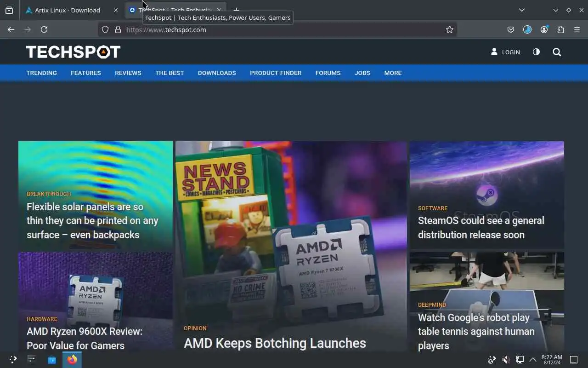Viewport: 588px width, 368px height.
Task: Select the TechSpot tab
Action: pos(176,10)
